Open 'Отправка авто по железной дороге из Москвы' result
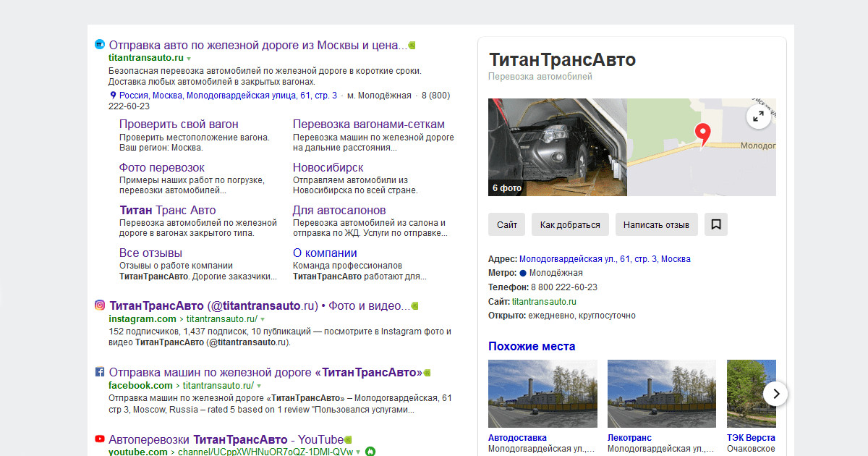This screenshot has width=868, height=456. tap(258, 45)
